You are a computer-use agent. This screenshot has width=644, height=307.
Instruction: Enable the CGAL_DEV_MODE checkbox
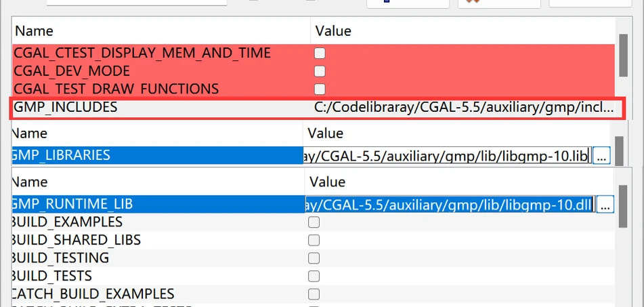pos(320,71)
